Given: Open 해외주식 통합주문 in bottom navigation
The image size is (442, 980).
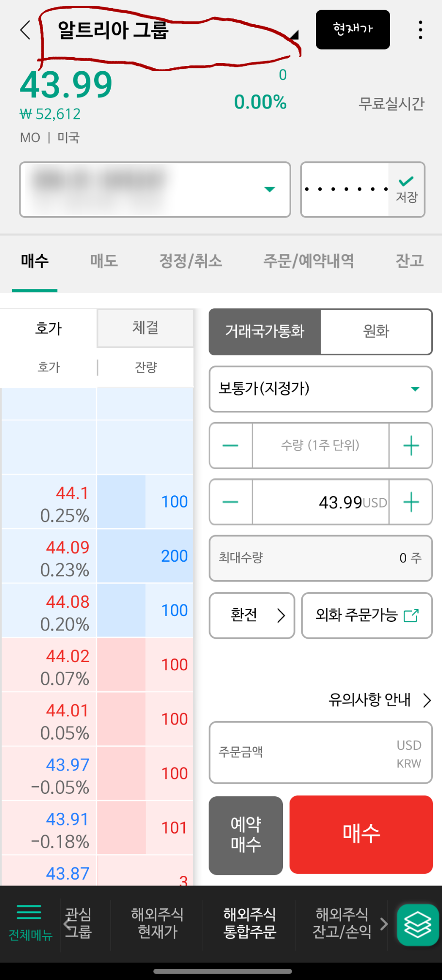Looking at the screenshot, I should pyautogui.click(x=249, y=923).
